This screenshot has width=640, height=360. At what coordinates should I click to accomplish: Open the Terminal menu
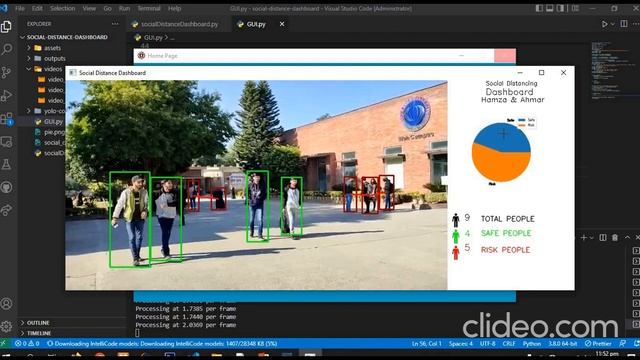(x=149, y=8)
